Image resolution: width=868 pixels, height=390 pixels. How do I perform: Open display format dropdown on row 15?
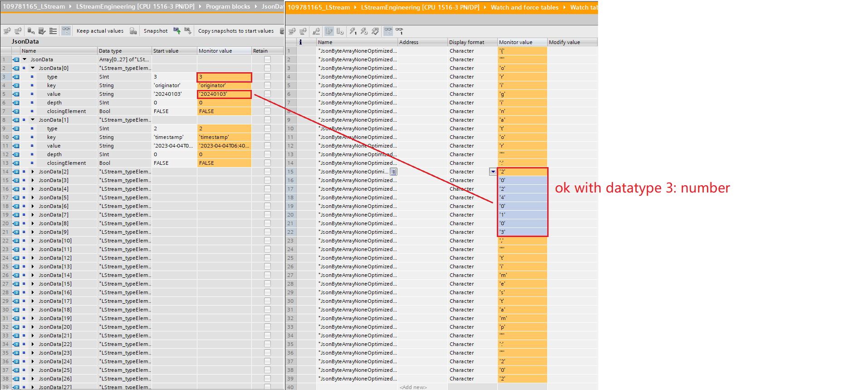tap(493, 172)
